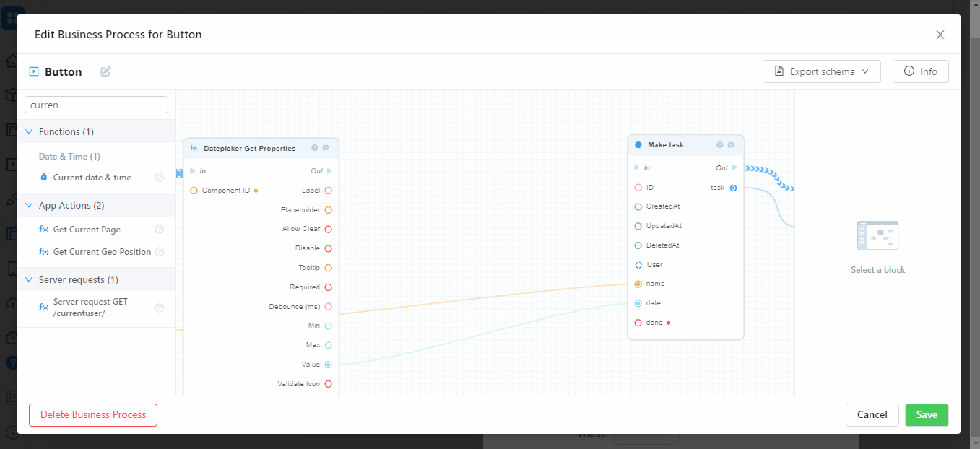Click help icon next to Current date & time
The height and width of the screenshot is (449, 980).
coord(160,178)
